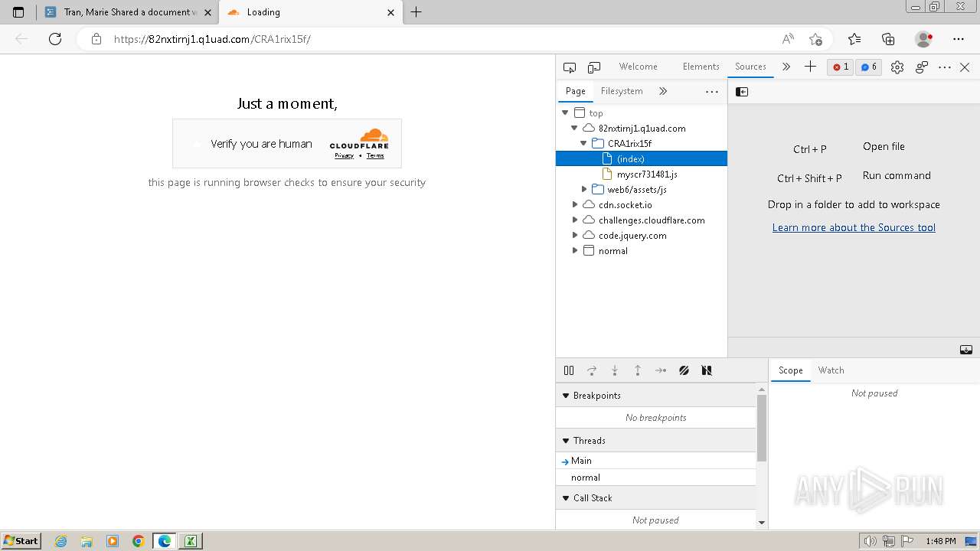
Task: Select the Sources tab
Action: pyautogui.click(x=750, y=67)
